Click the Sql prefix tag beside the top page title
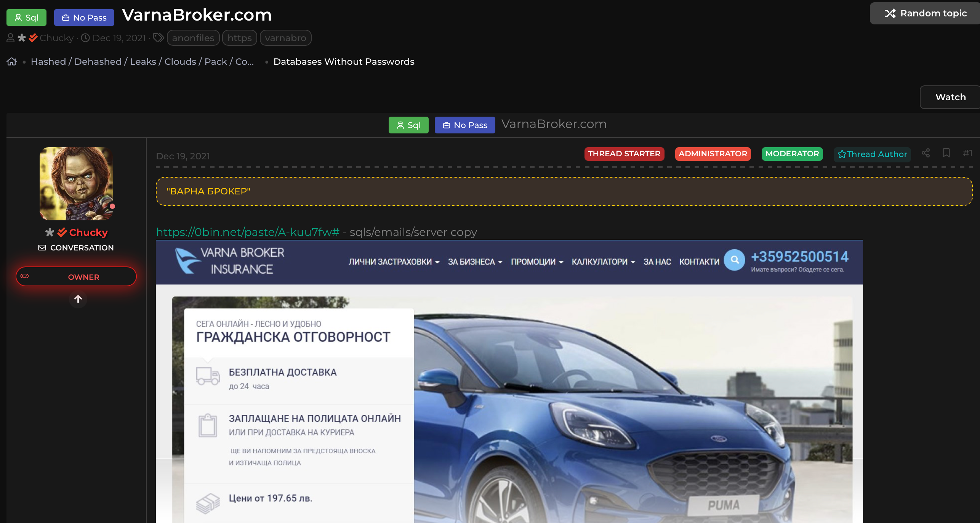The width and height of the screenshot is (980, 523). coord(26,18)
